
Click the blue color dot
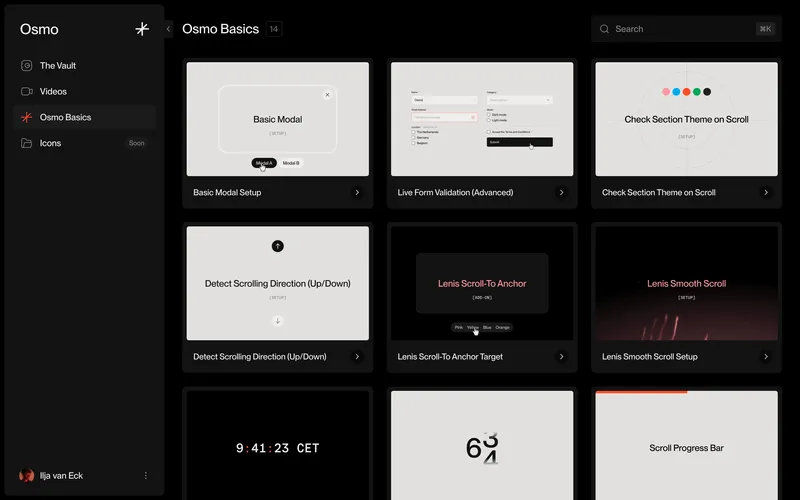676,92
